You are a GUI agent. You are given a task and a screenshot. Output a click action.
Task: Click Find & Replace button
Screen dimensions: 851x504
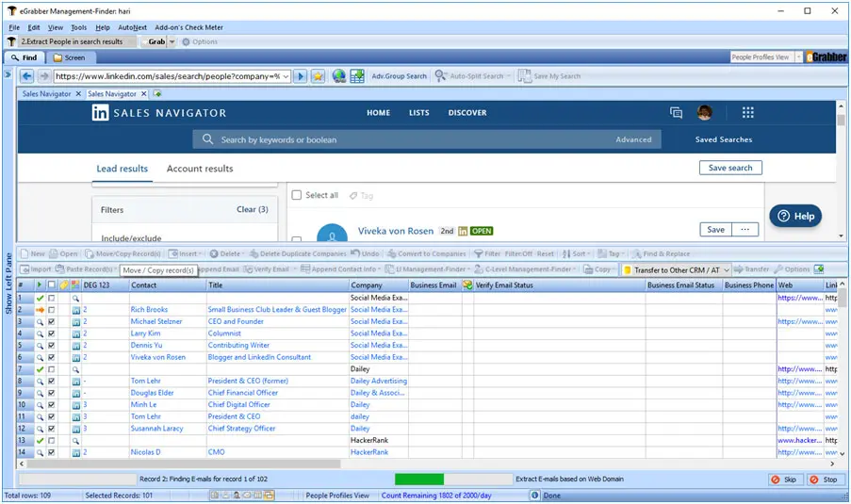661,254
